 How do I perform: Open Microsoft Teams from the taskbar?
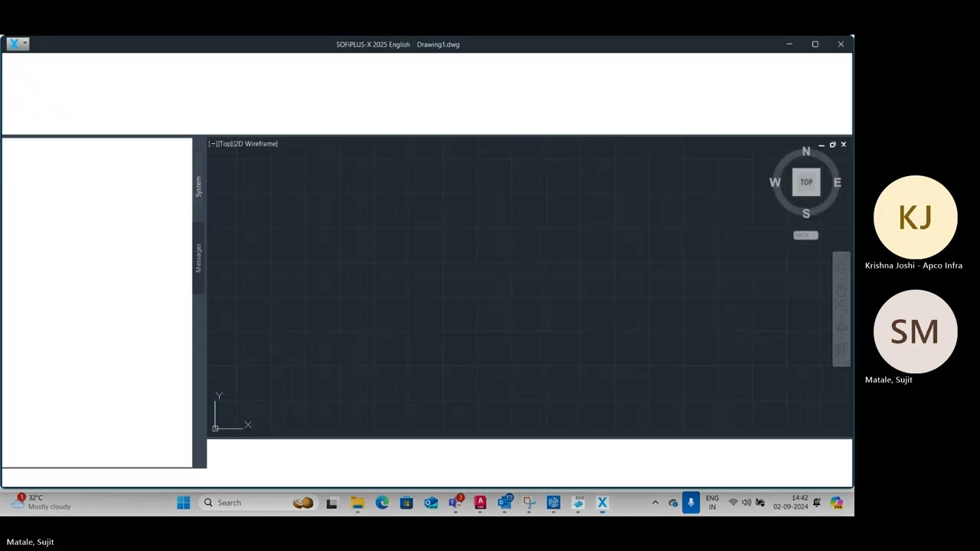[x=456, y=503]
